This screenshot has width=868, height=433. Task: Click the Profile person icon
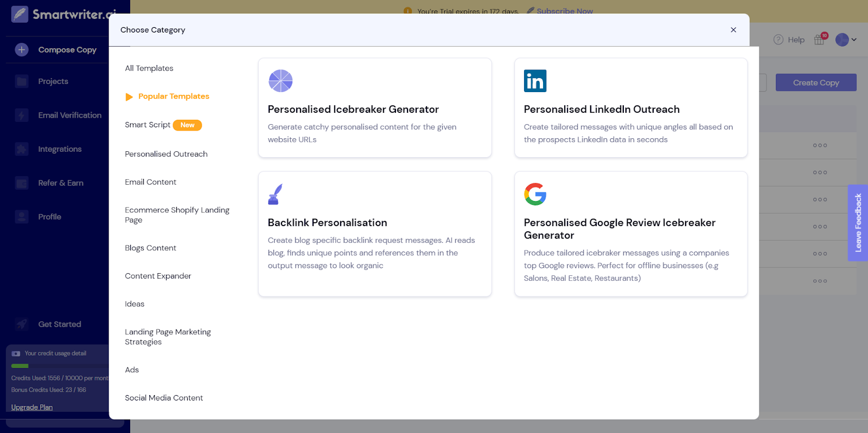(22, 217)
